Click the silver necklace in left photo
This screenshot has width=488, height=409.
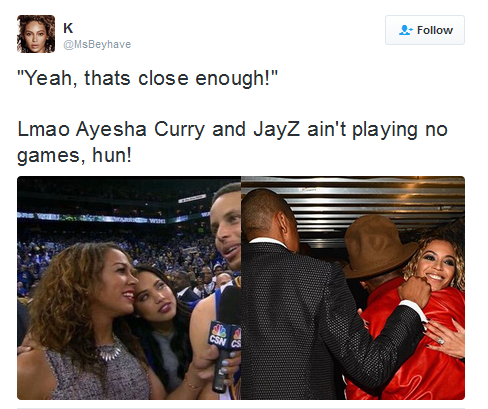[109, 349]
